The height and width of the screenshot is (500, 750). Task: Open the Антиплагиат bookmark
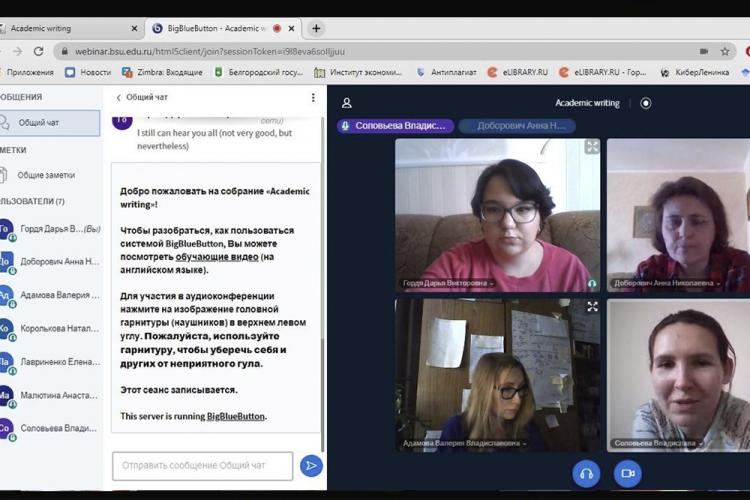pos(446,72)
